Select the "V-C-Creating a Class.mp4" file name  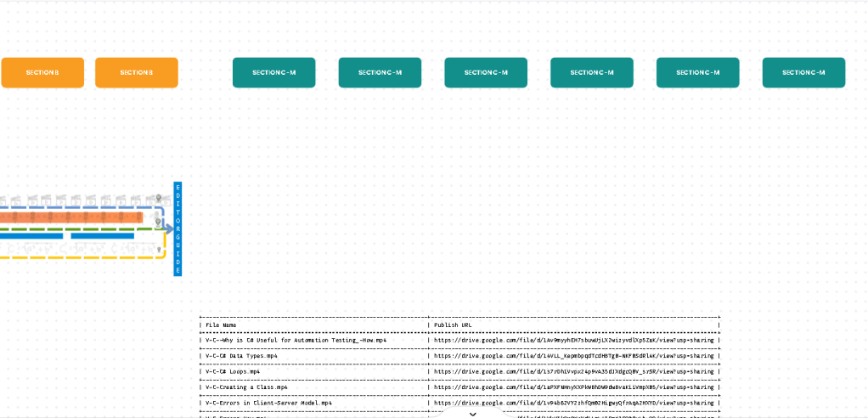(x=246, y=387)
